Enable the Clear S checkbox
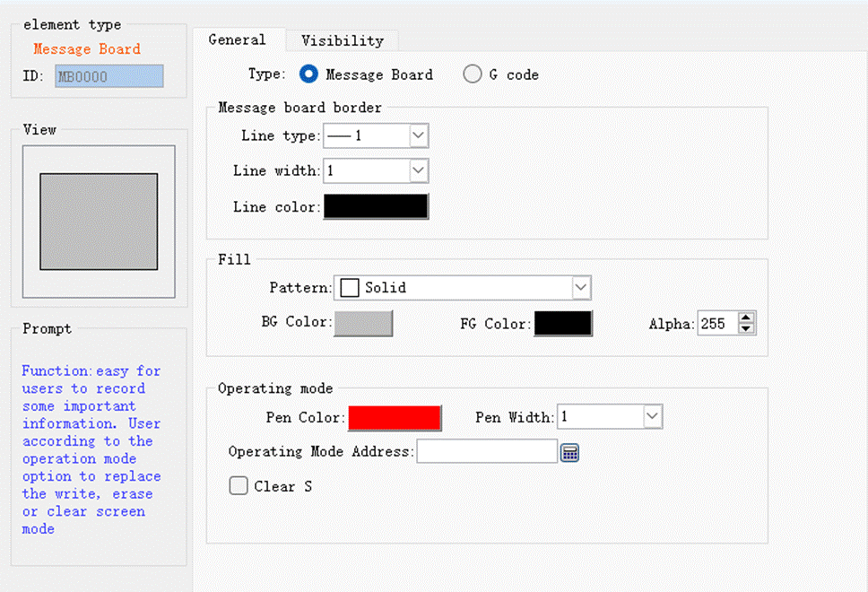The image size is (868, 592). 239,486
